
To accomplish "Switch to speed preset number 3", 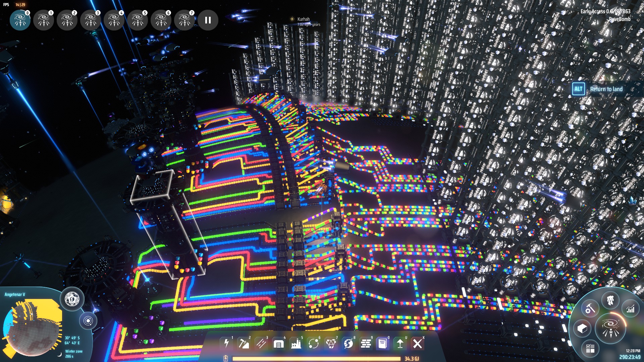I will [91, 20].
